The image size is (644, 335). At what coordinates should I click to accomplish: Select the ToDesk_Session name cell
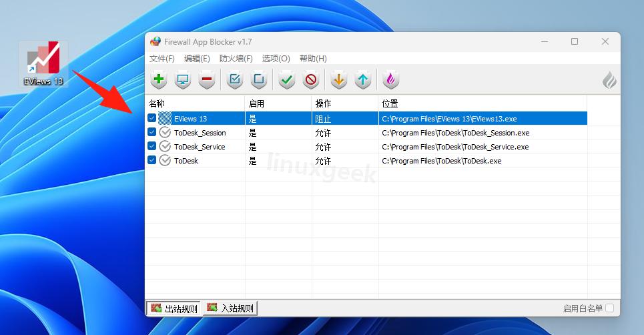(200, 133)
